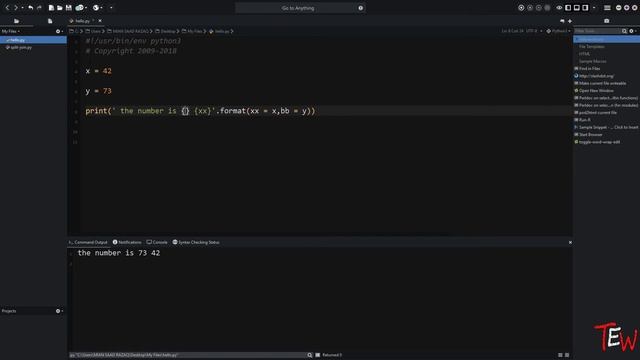Switch to the Places tab in left pane
The width and height of the screenshot is (640, 360).
click(16, 21)
